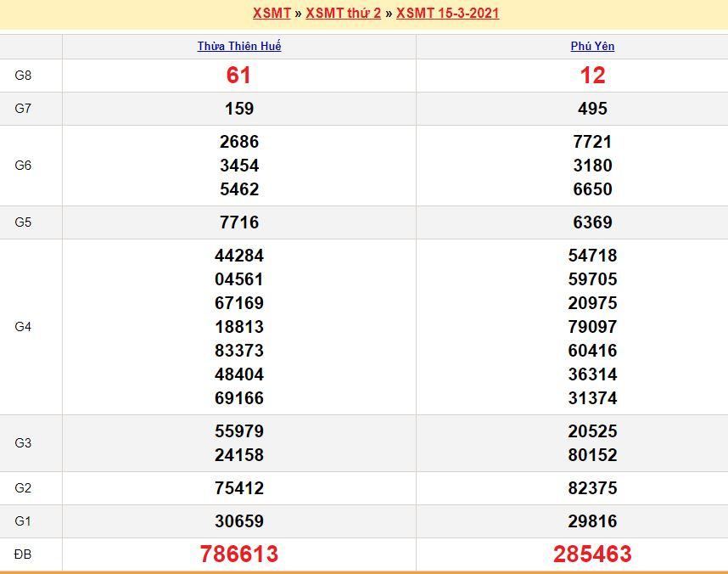
Task: Click the G6 number 5462
Action: coord(239,189)
